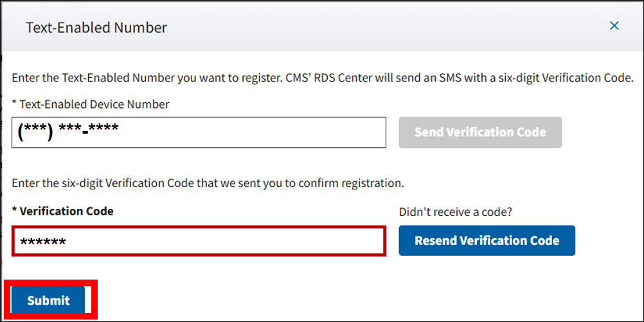Click the required asterisk before Verification Code label

[x=15, y=211]
